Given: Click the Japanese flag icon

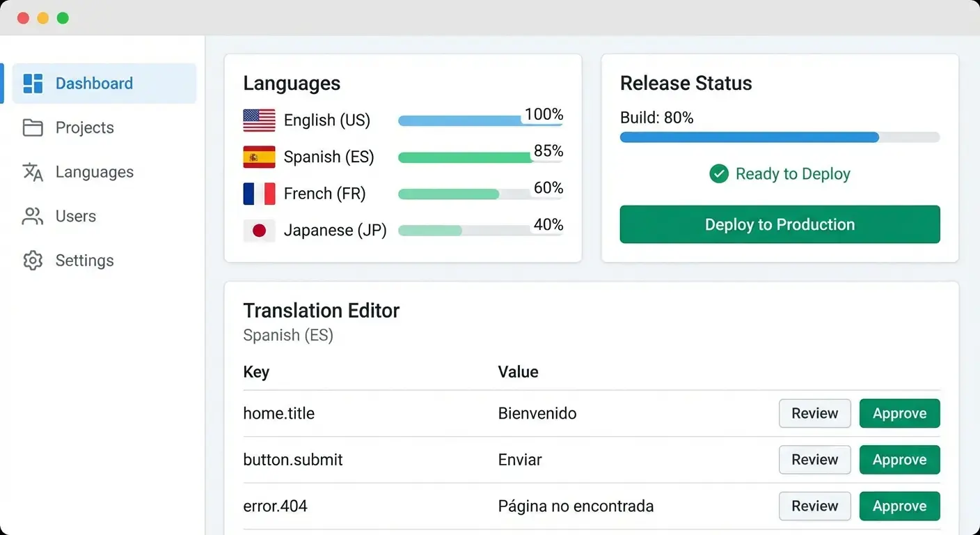Looking at the screenshot, I should point(258,230).
